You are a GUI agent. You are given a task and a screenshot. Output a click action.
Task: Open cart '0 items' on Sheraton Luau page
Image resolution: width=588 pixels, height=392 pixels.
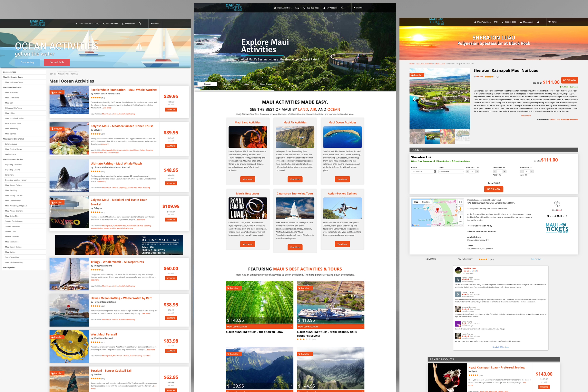click(552, 22)
